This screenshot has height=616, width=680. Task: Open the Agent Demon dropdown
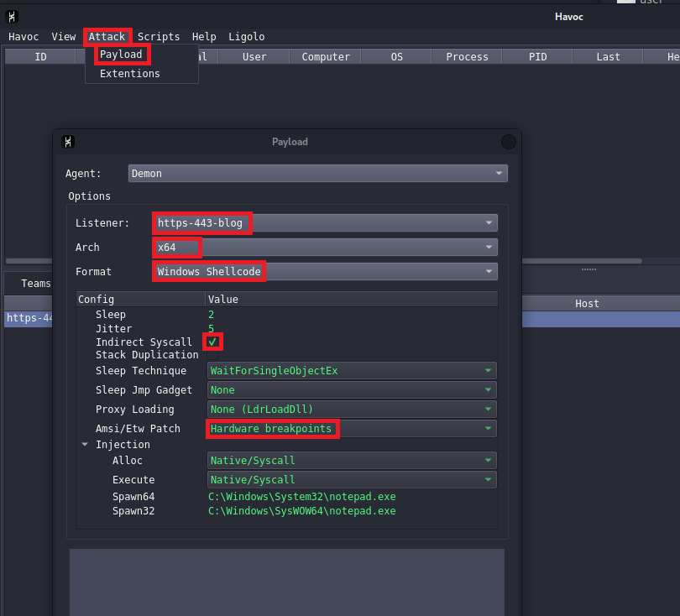pyautogui.click(x=318, y=174)
